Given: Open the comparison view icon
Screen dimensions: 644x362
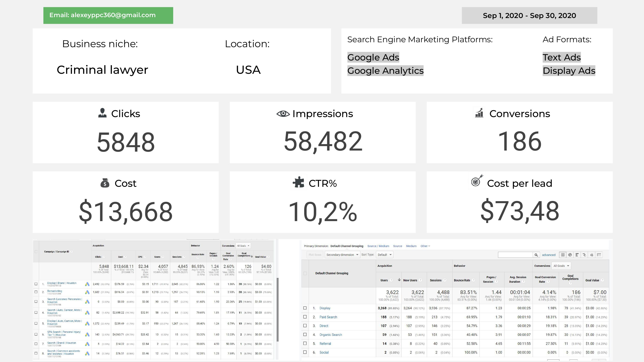Looking at the screenshot, I should coord(584,255).
